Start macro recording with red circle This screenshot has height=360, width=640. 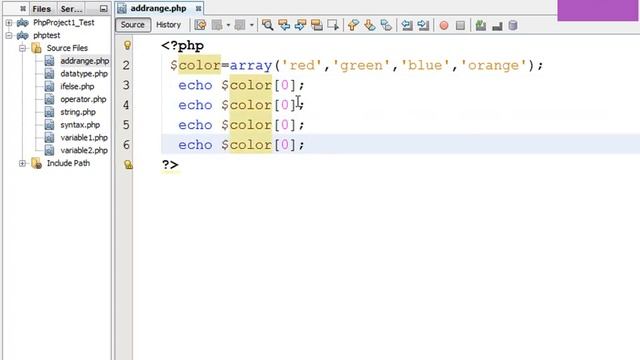pyautogui.click(x=444, y=26)
